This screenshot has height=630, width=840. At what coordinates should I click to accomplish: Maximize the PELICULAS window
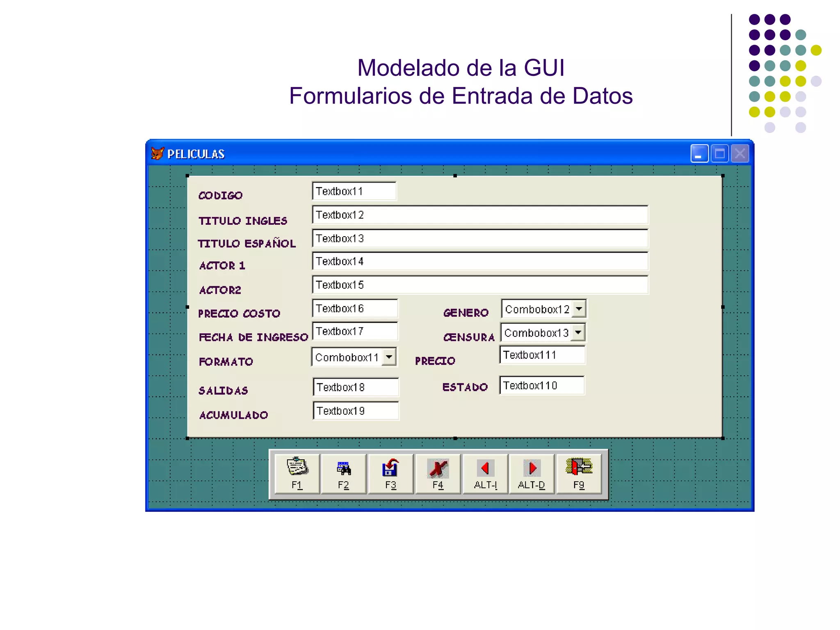pyautogui.click(x=720, y=154)
